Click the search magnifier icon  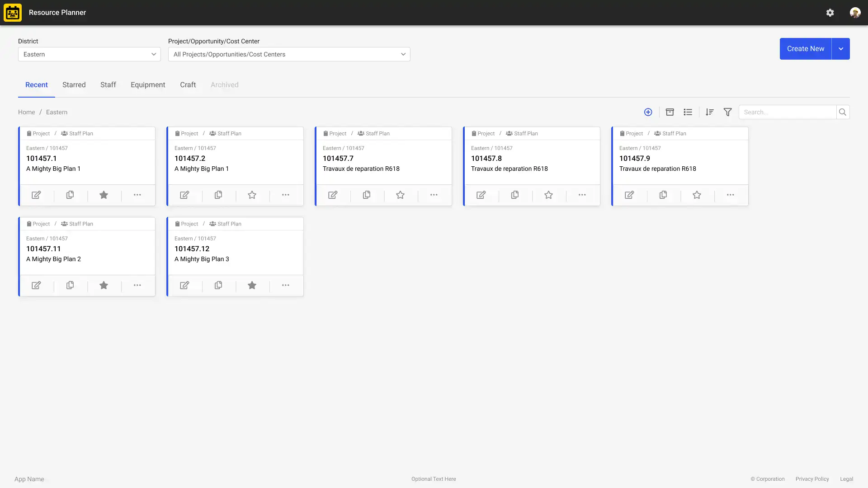(843, 112)
